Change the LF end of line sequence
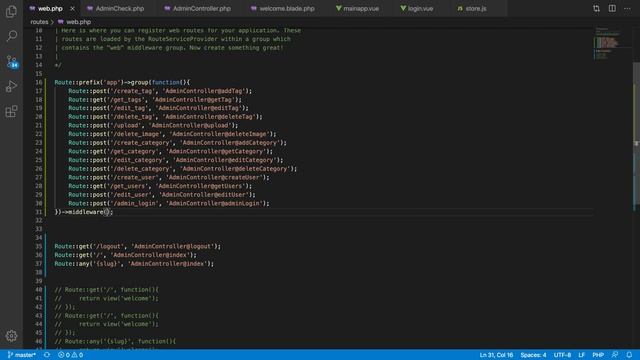The width and height of the screenshot is (640, 360). coord(582,355)
